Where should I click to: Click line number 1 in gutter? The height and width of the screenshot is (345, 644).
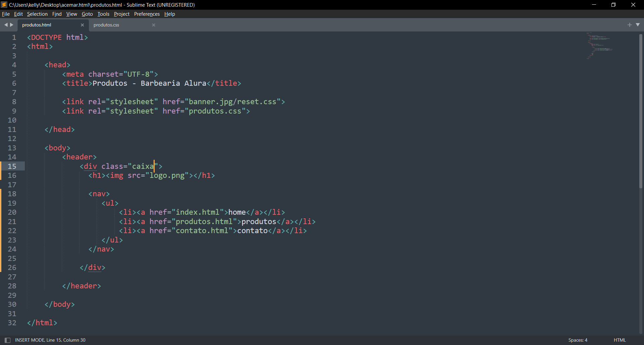14,37
